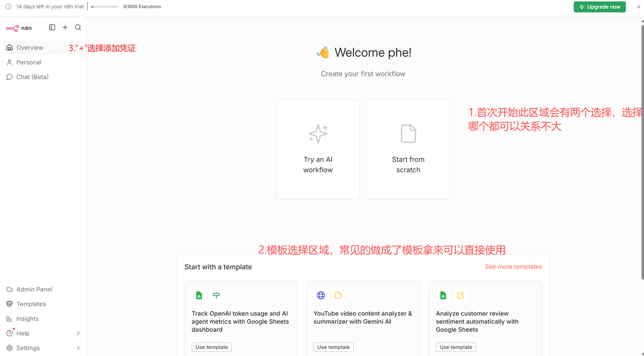This screenshot has height=356, width=644.
Task: Click the sticky note icon on YouTube template
Action: [338, 295]
